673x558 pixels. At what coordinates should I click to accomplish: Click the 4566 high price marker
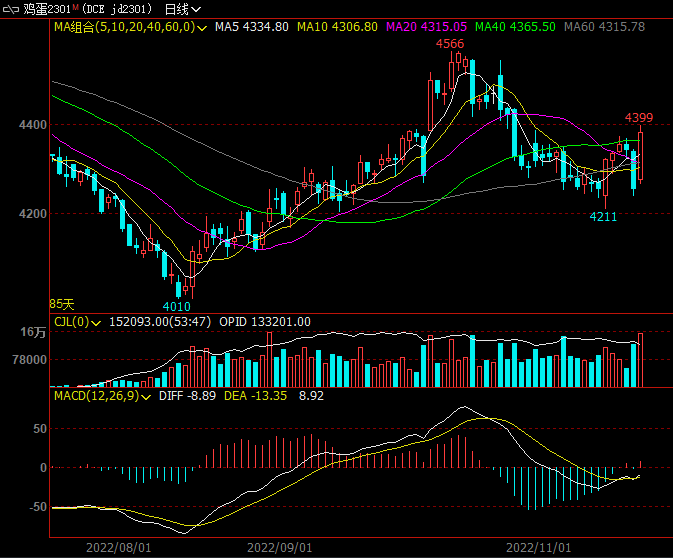(449, 44)
